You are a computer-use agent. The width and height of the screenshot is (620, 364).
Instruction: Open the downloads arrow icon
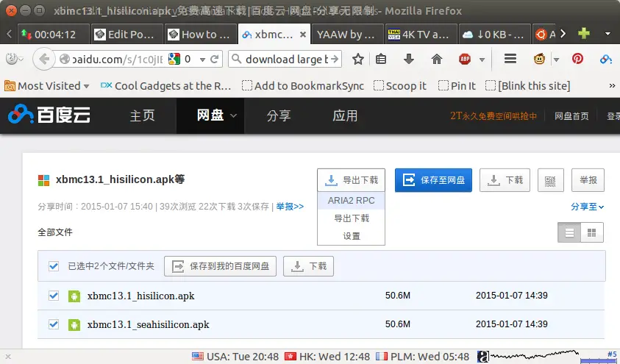[x=408, y=60]
